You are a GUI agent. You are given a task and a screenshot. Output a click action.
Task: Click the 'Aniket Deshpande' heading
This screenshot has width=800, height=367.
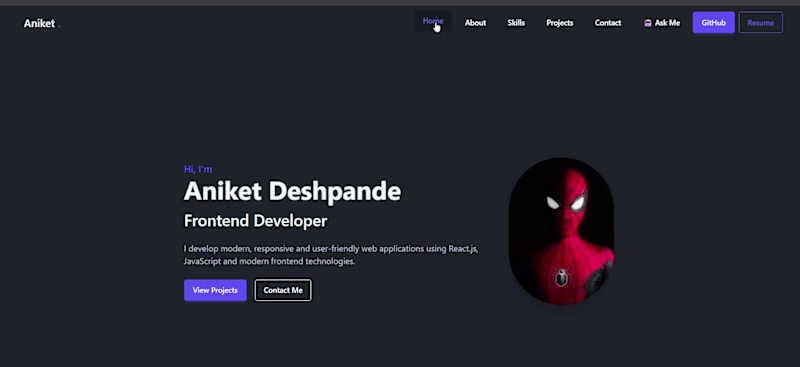pyautogui.click(x=292, y=191)
